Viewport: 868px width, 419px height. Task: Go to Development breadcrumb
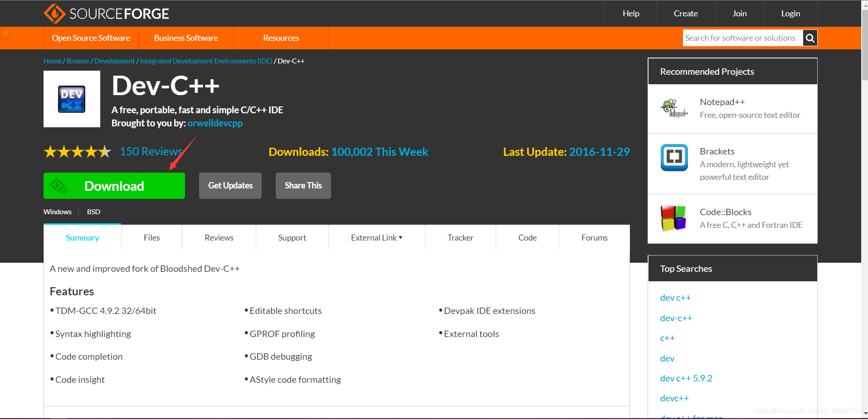115,61
